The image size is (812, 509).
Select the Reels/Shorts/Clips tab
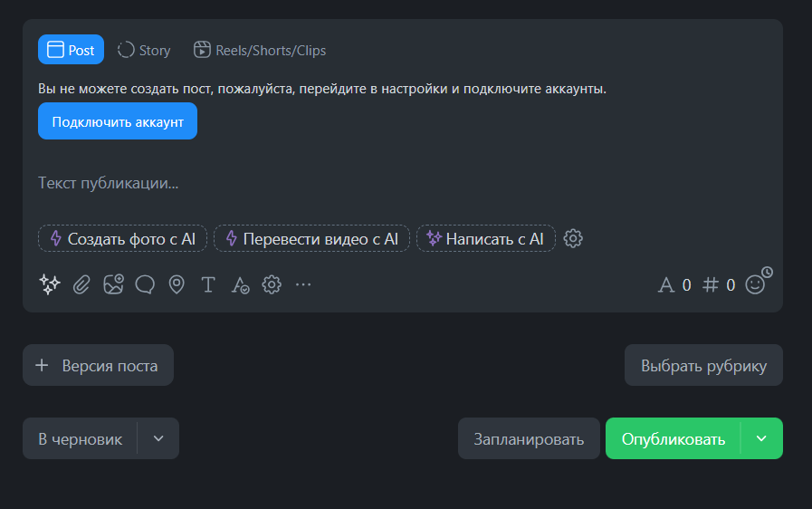coord(260,50)
